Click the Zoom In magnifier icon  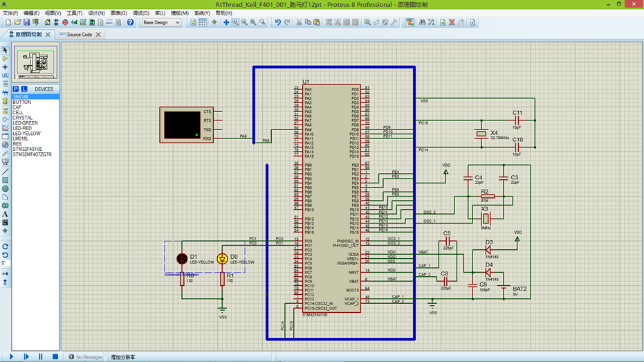[235, 22]
